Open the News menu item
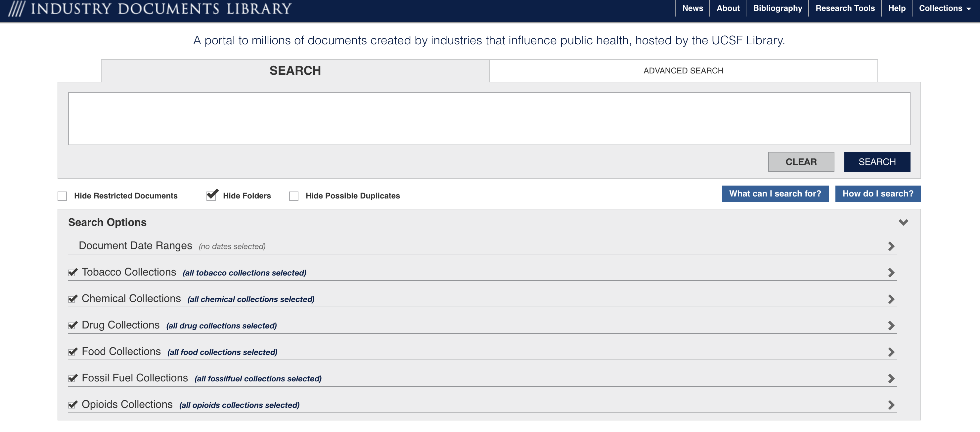The width and height of the screenshot is (980, 432). (x=692, y=8)
